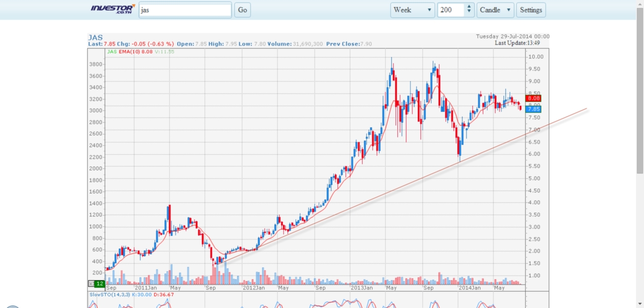Viewport: 644px width, 308px height.
Task: Click the 'High: 7.95' value
Action: [x=224, y=44]
